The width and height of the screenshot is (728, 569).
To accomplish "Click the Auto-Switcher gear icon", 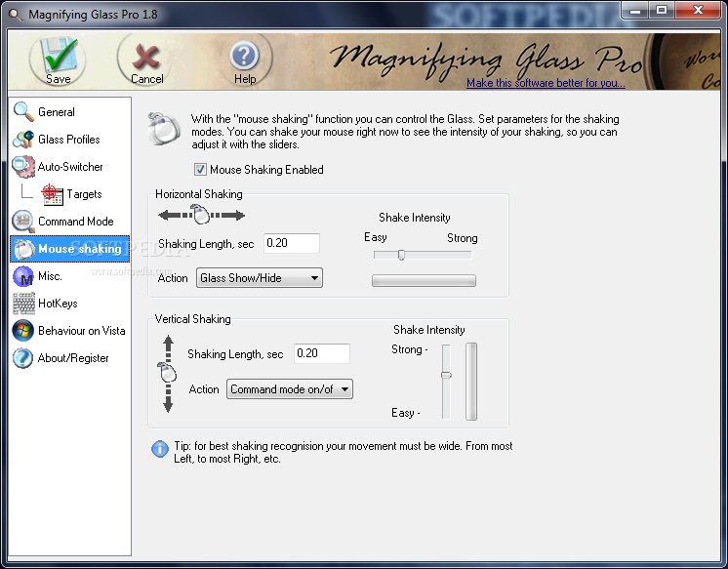I will [23, 167].
